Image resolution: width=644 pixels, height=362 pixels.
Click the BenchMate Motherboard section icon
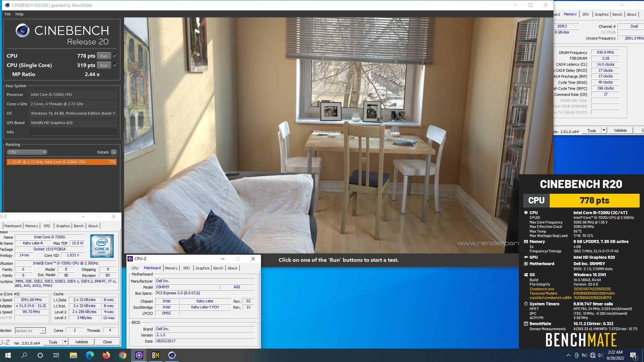point(526,264)
